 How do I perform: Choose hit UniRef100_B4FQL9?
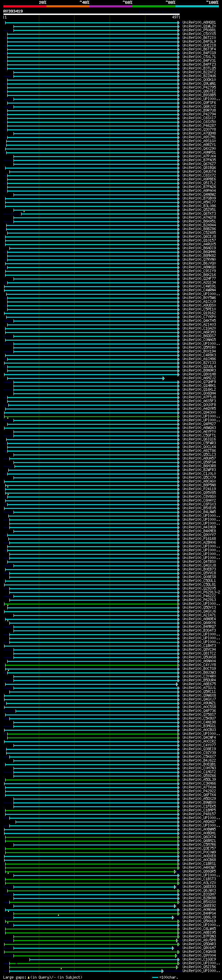[199, 41]
